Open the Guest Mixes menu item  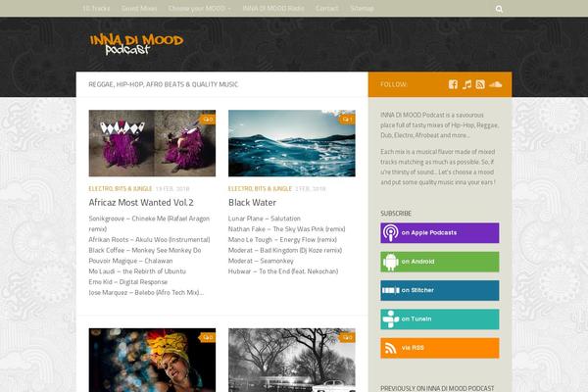139,8
